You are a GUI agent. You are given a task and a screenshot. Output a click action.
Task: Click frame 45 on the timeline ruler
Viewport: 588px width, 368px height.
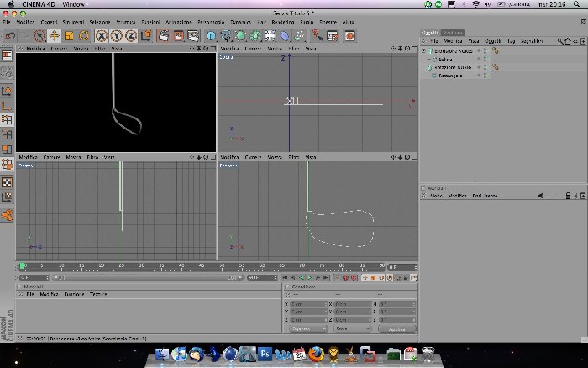pyautogui.click(x=202, y=266)
